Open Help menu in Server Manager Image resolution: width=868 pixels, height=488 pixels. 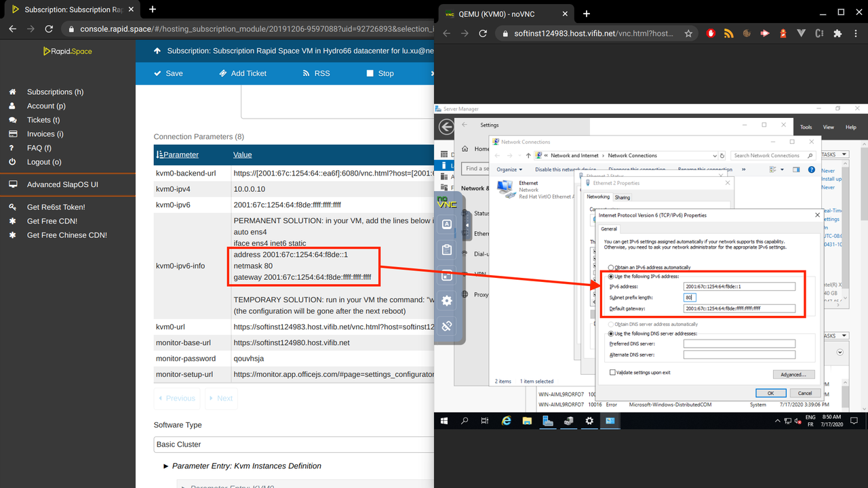coord(850,127)
